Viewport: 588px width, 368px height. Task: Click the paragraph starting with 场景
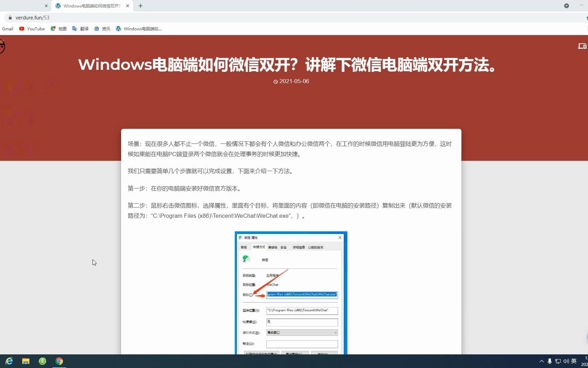[x=290, y=149]
